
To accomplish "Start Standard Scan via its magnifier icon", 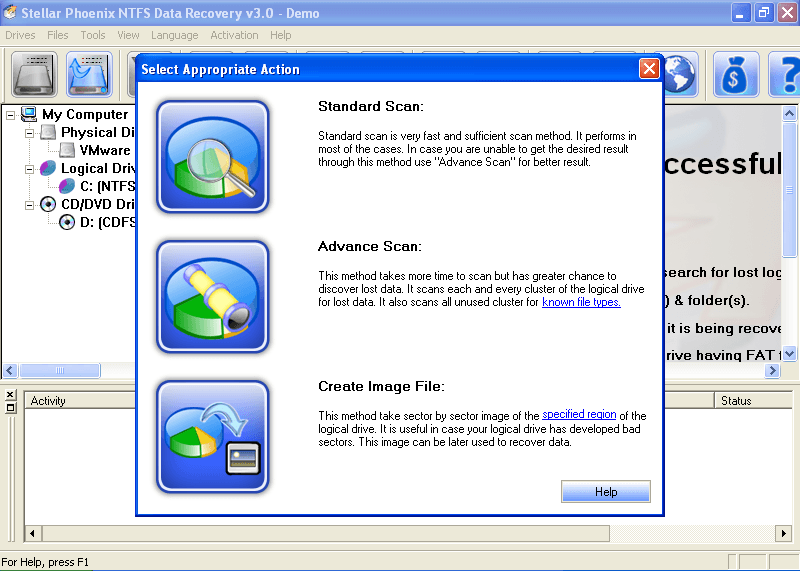I will [213, 156].
